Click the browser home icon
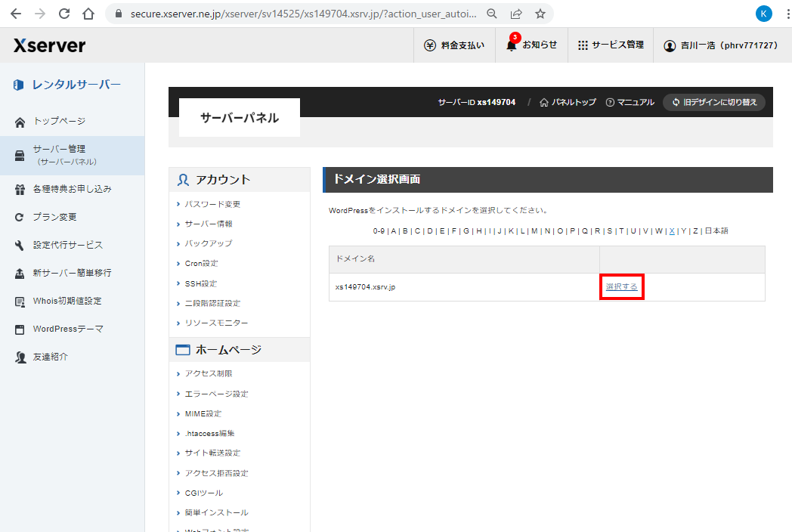The image size is (792, 532). (88, 14)
